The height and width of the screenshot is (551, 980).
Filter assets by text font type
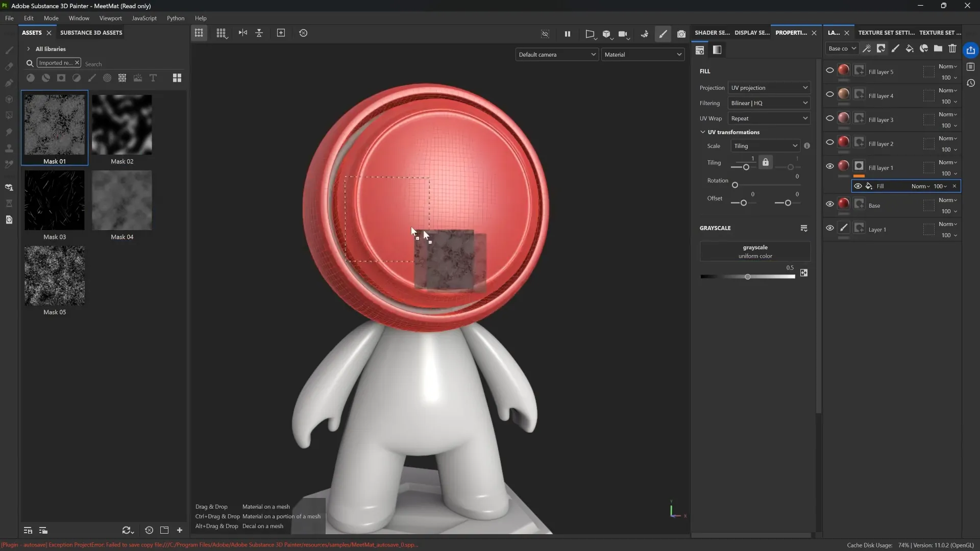153,78
